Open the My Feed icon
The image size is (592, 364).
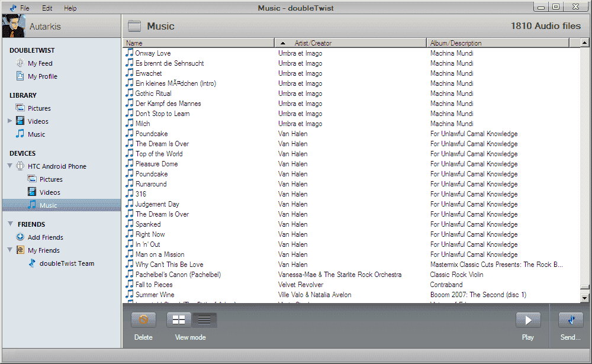[x=20, y=63]
